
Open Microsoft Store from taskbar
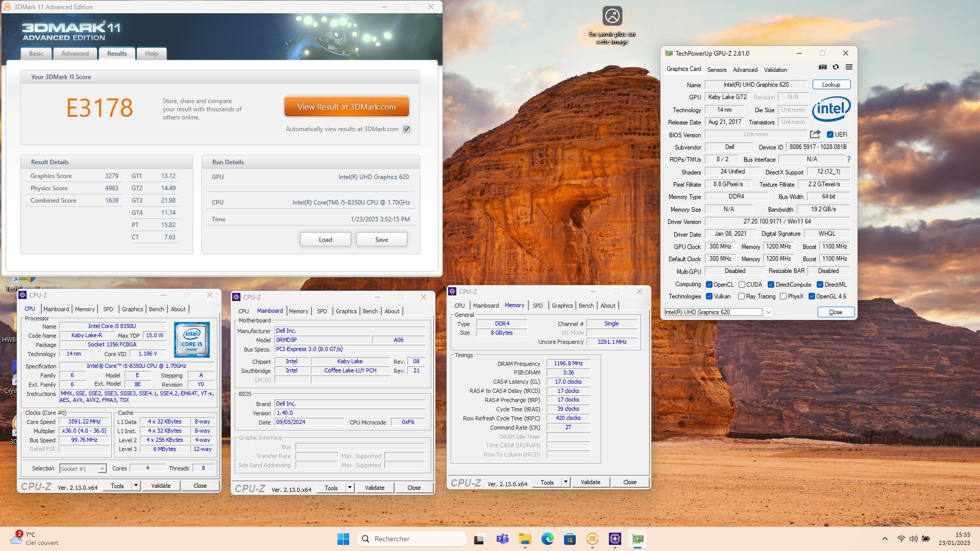coord(570,539)
